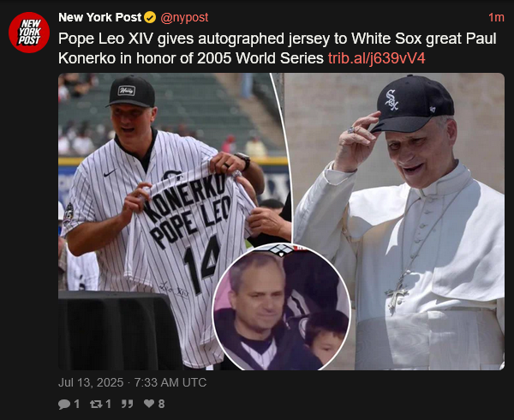Open the trib.al/j639vV4 link

coord(377,58)
